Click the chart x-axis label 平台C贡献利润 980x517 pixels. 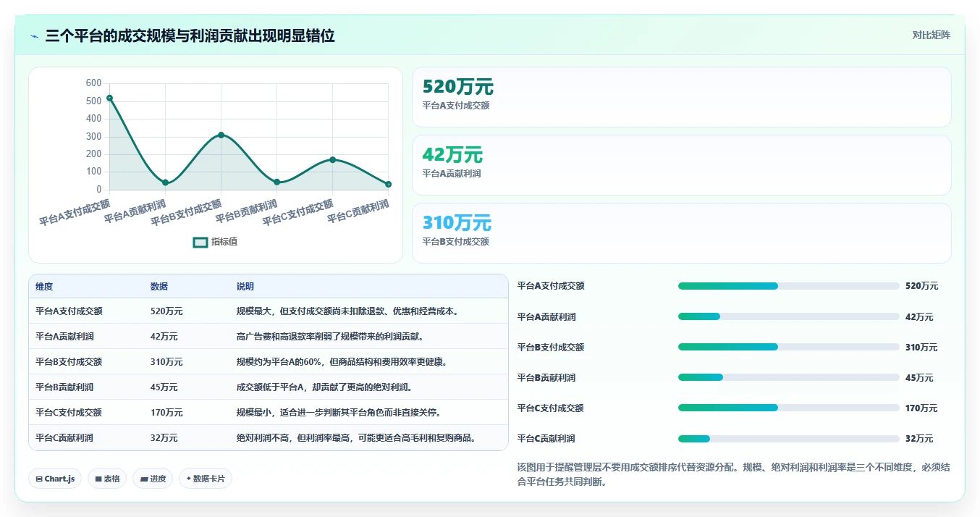[x=358, y=211]
